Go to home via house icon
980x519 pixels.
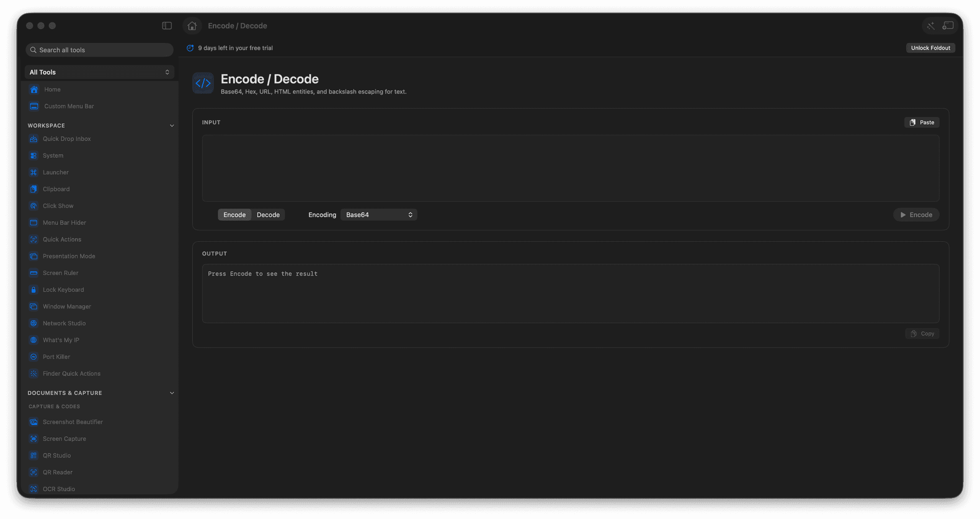coord(192,26)
